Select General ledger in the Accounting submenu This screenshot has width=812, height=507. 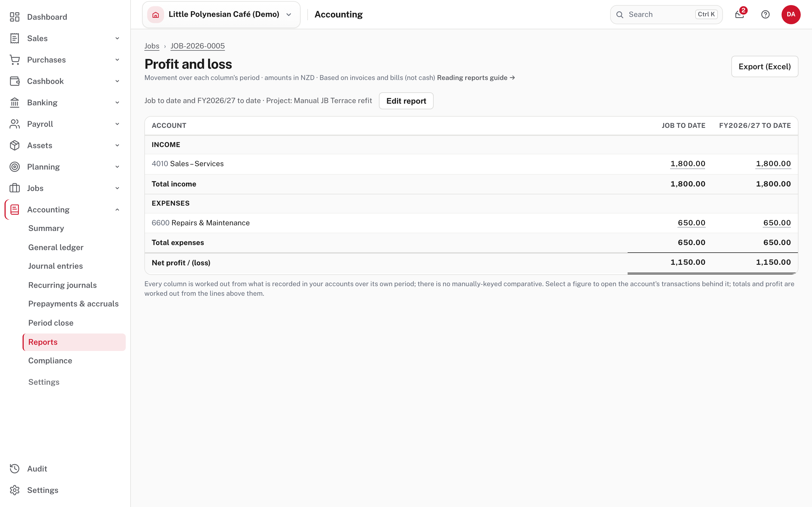pyautogui.click(x=56, y=247)
